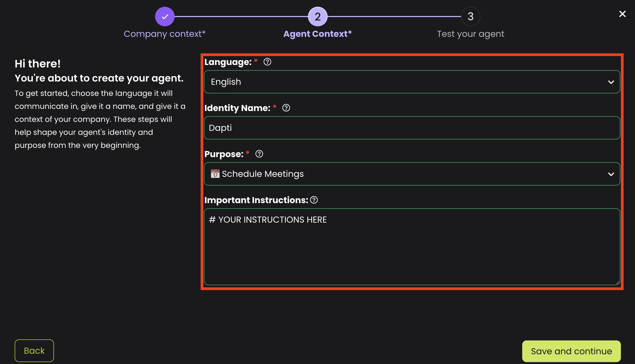Click the completed checkmark step circle
This screenshot has height=364, width=635.
tap(165, 17)
